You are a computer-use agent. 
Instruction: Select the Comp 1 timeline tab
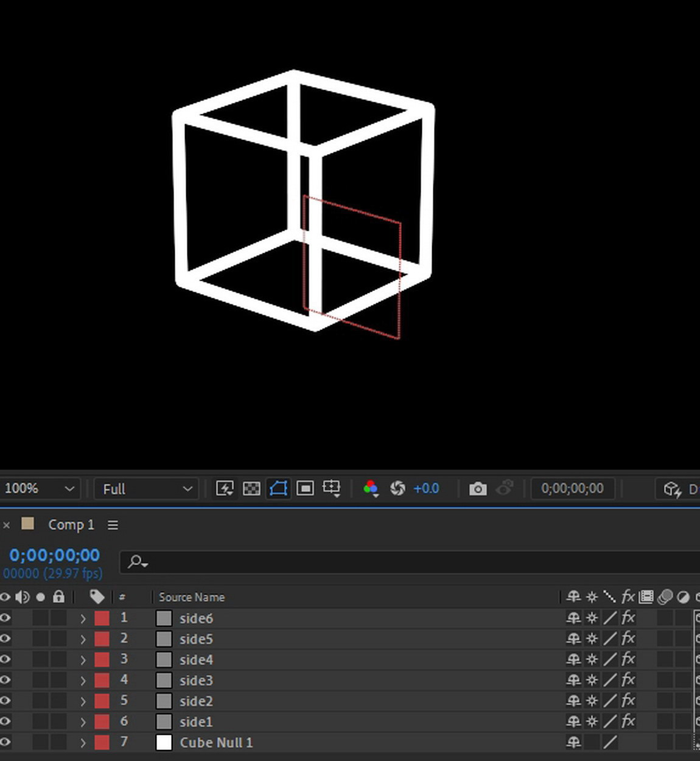click(x=71, y=525)
